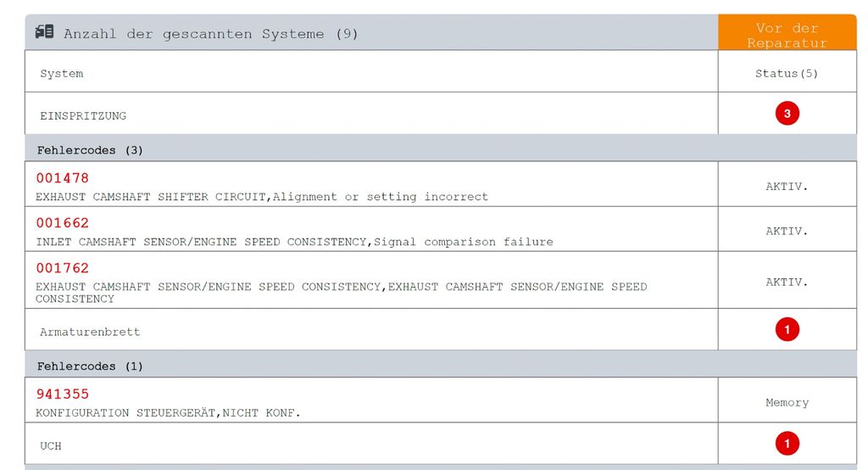Click the Fehlercodes (1) section header

tap(441, 366)
